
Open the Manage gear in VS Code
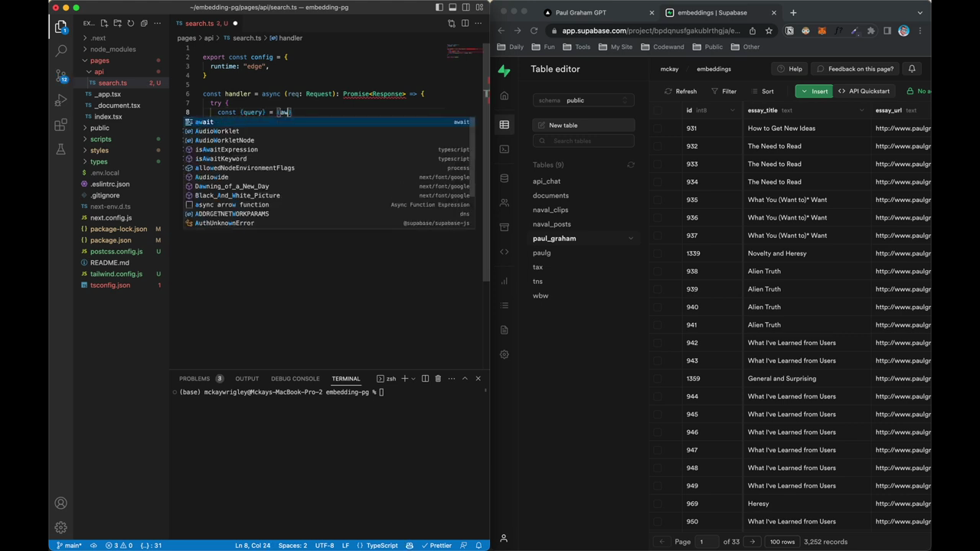coord(60,527)
